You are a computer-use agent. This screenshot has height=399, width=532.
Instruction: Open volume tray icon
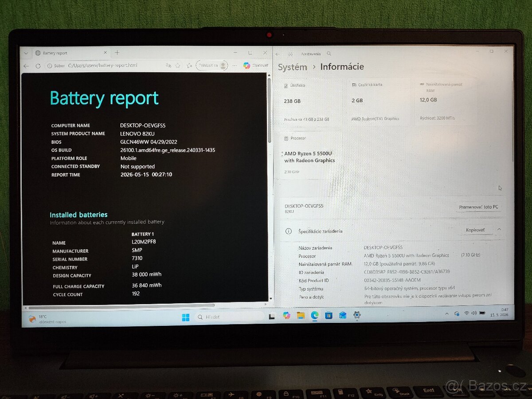(x=474, y=313)
